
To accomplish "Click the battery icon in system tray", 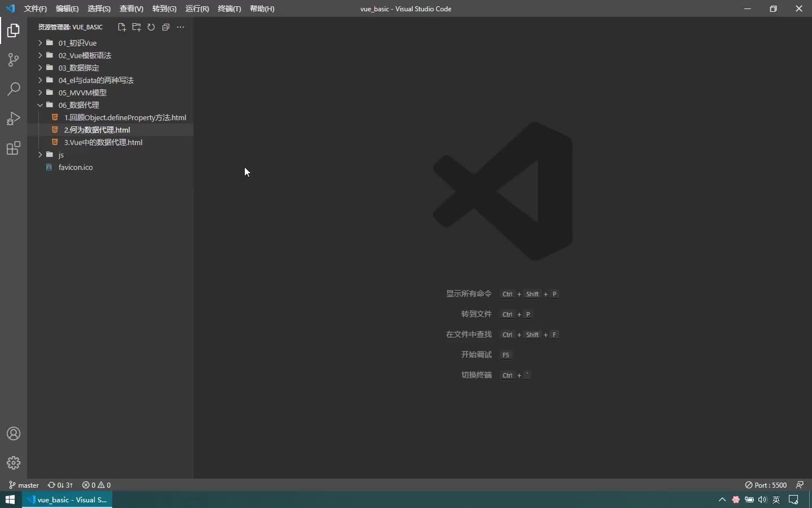I will [749, 500].
